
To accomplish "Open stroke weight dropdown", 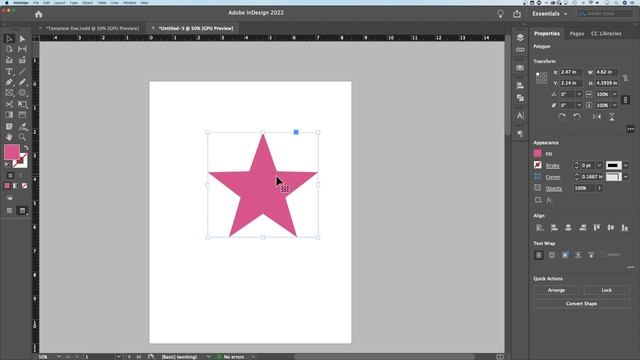I will (x=599, y=165).
